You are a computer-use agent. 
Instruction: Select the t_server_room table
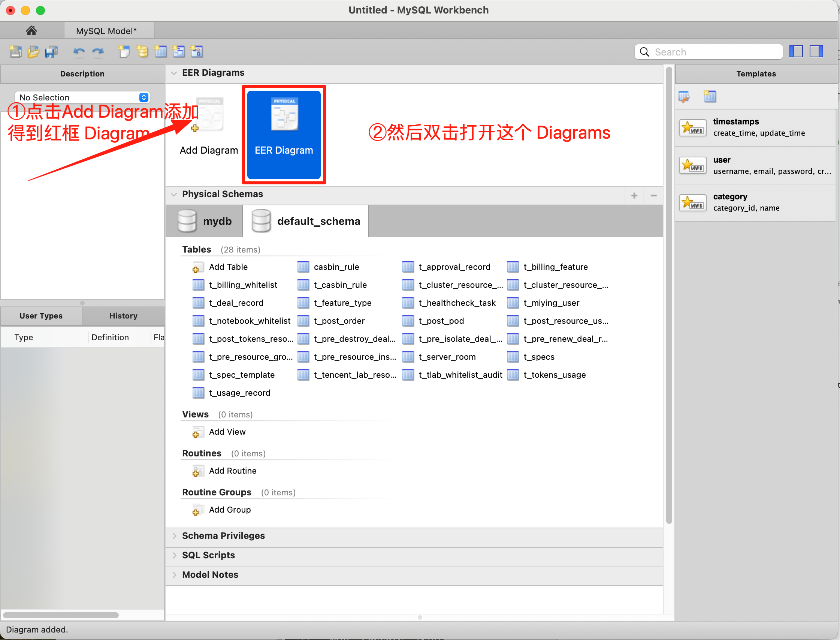tap(439, 357)
